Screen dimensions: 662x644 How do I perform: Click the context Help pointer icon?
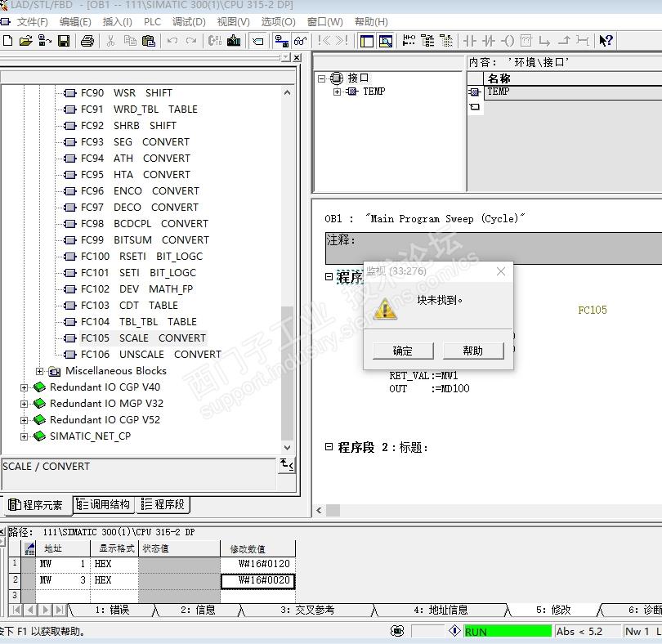point(606,41)
